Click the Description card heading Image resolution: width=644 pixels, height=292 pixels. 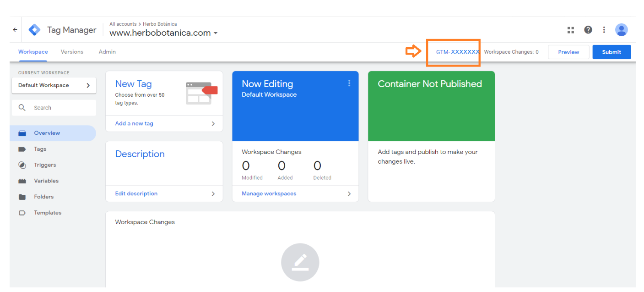pos(140,154)
